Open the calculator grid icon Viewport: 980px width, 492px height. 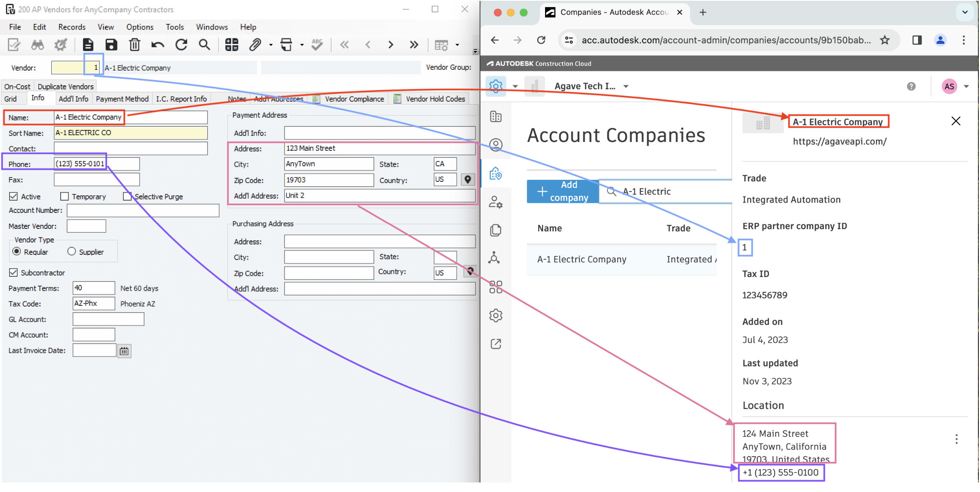(x=231, y=45)
